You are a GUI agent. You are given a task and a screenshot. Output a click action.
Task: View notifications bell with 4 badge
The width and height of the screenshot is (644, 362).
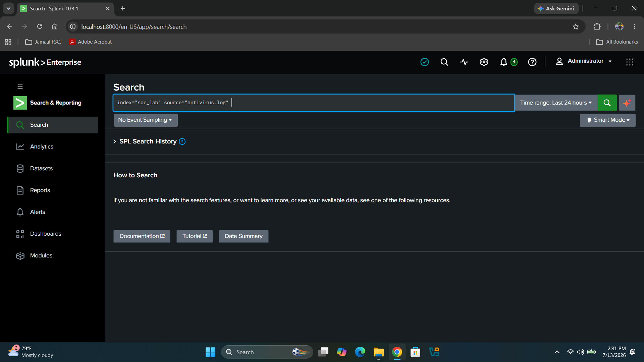[x=508, y=62]
